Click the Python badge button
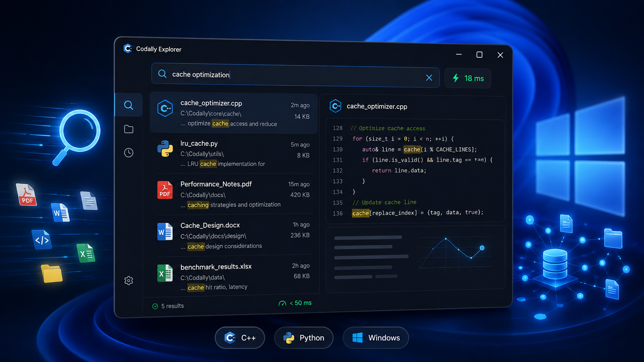This screenshot has height=362, width=644. pos(304,338)
